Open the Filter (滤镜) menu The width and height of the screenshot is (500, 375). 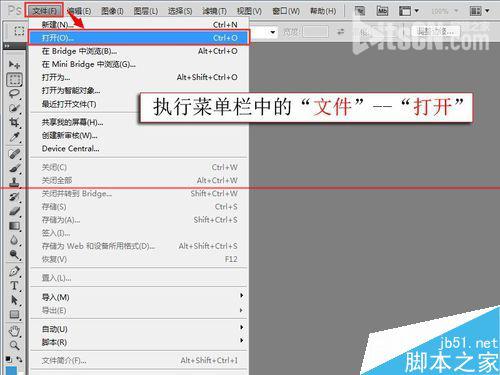[214, 11]
